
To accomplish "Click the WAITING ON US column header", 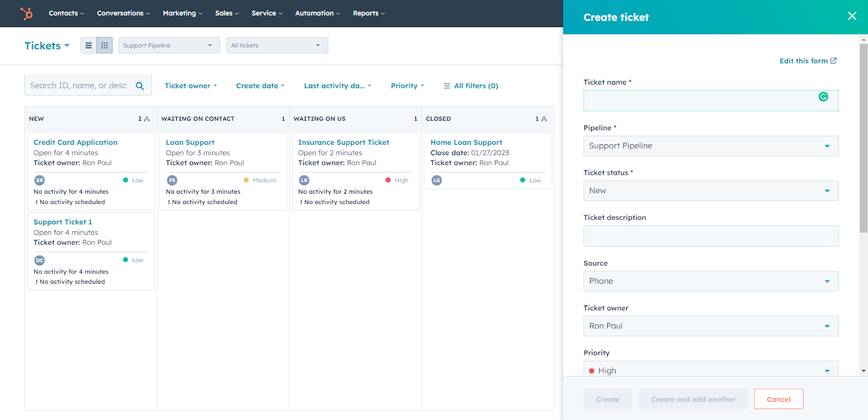I will point(355,119).
